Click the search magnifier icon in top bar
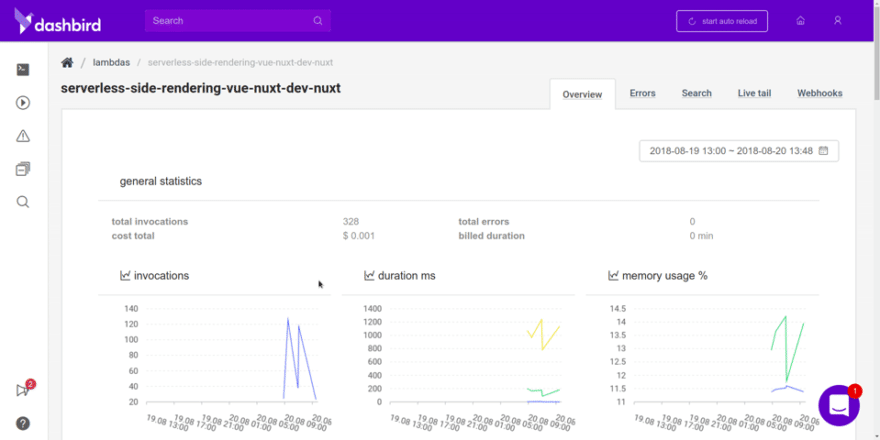Screen dimensions: 880x440 point(318,21)
